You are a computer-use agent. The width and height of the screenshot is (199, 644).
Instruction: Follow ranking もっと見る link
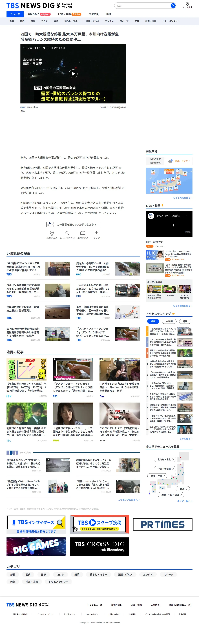(x=186, y=438)
